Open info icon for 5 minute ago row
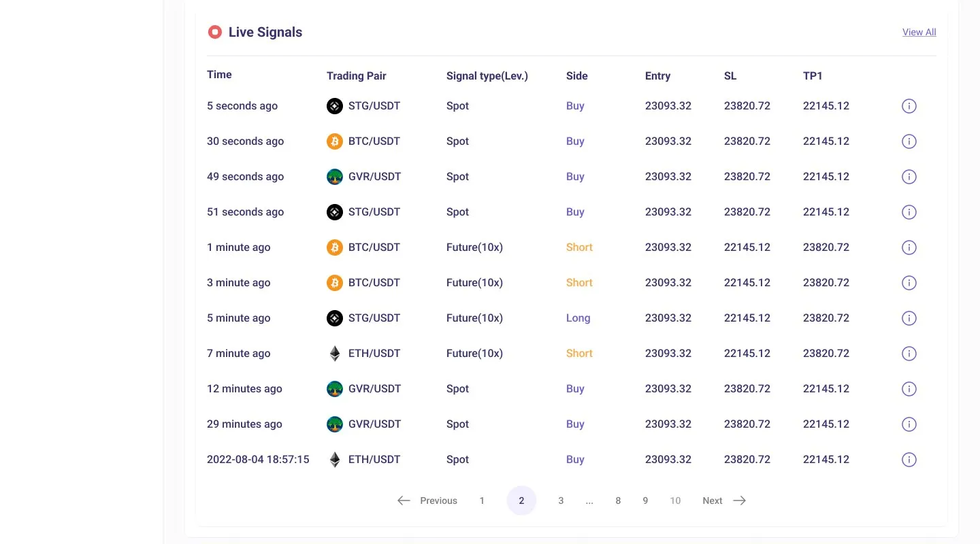The width and height of the screenshot is (980, 544). point(909,318)
